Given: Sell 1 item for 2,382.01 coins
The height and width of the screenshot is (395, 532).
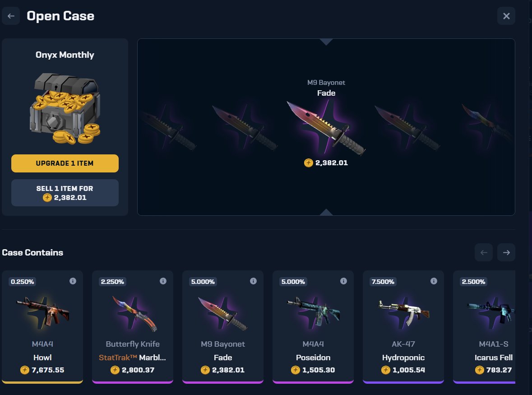Looking at the screenshot, I should point(65,193).
